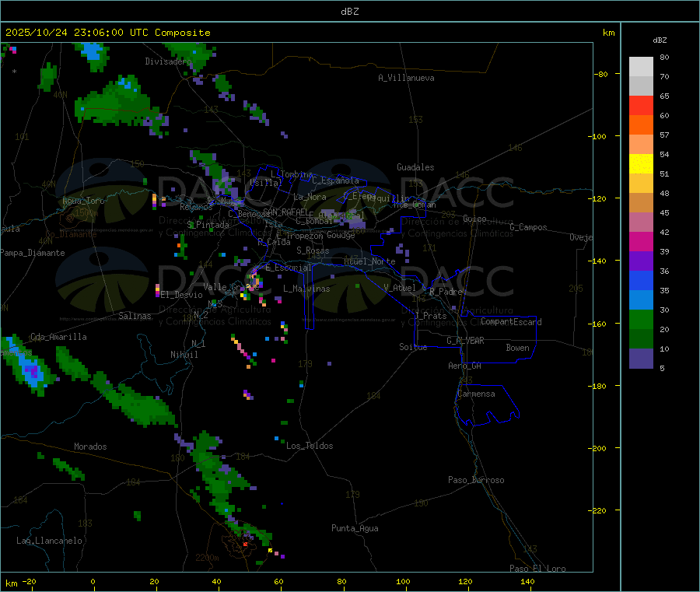Click the yellow 51 dBZ legend swatch

pos(641,164)
